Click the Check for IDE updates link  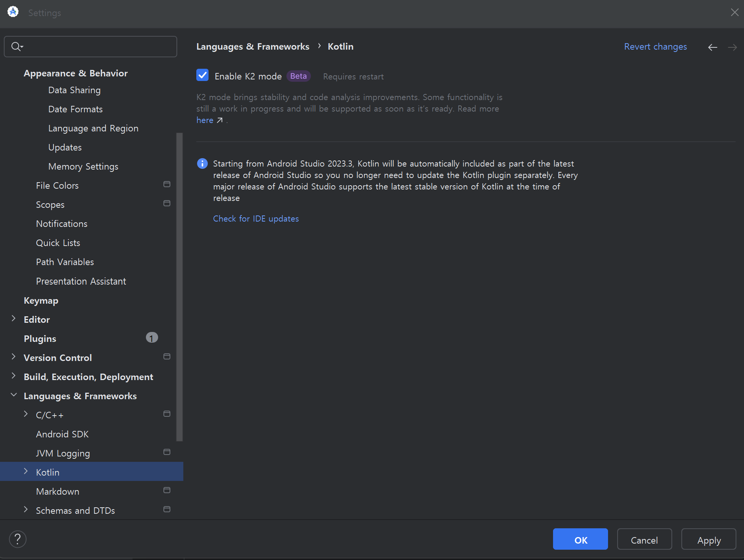click(256, 218)
